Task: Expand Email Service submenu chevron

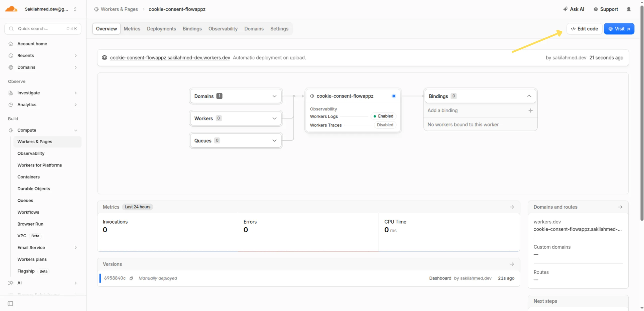Action: pos(75,248)
